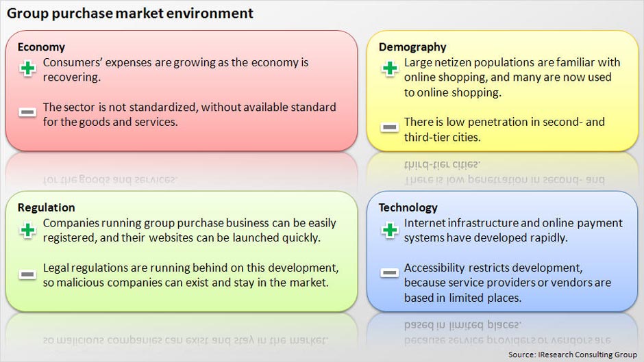Select the Technology heading
Image resolution: width=644 pixels, height=362 pixels.
coord(408,207)
